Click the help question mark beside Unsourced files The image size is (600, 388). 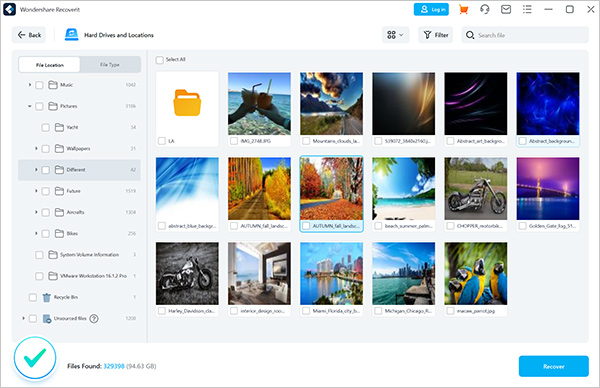(x=94, y=318)
